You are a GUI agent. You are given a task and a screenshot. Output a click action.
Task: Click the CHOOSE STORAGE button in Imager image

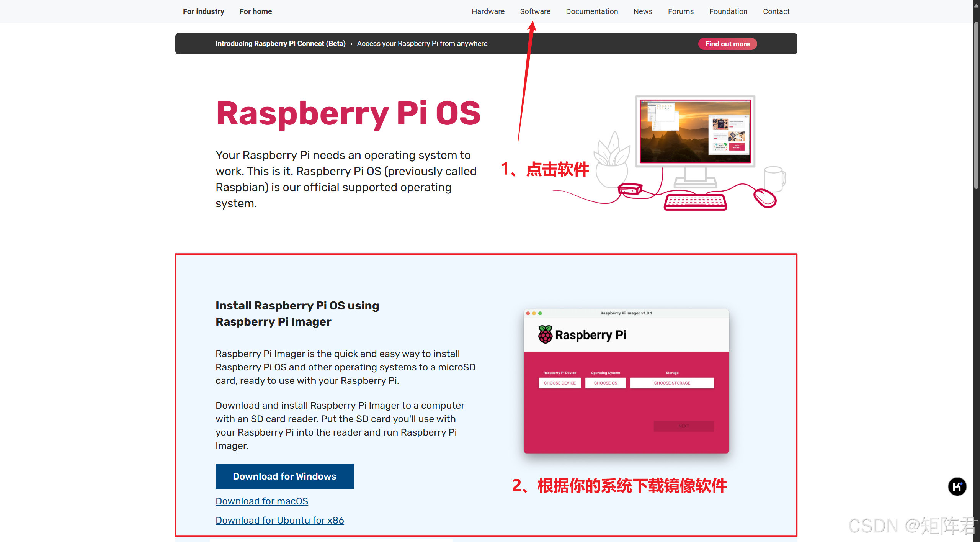(672, 383)
